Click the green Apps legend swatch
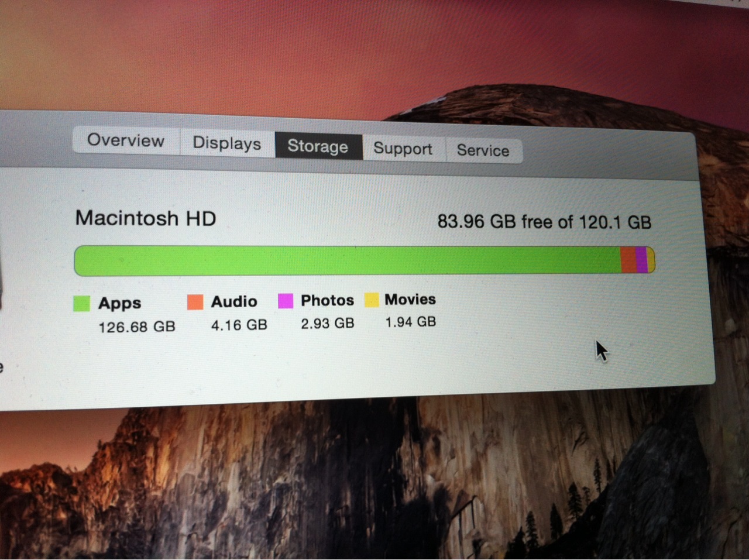Image resolution: width=749 pixels, height=560 pixels. pyautogui.click(x=82, y=303)
